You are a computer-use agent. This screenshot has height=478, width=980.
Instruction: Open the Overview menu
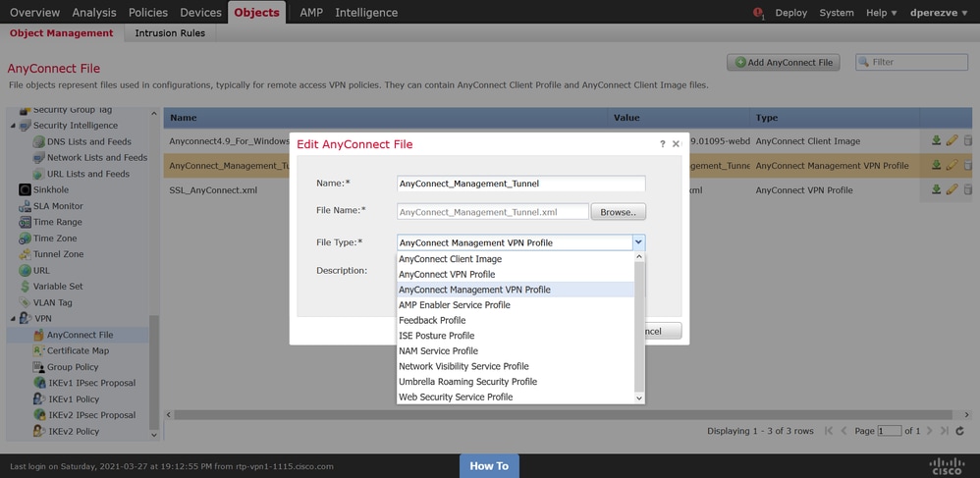tap(35, 13)
